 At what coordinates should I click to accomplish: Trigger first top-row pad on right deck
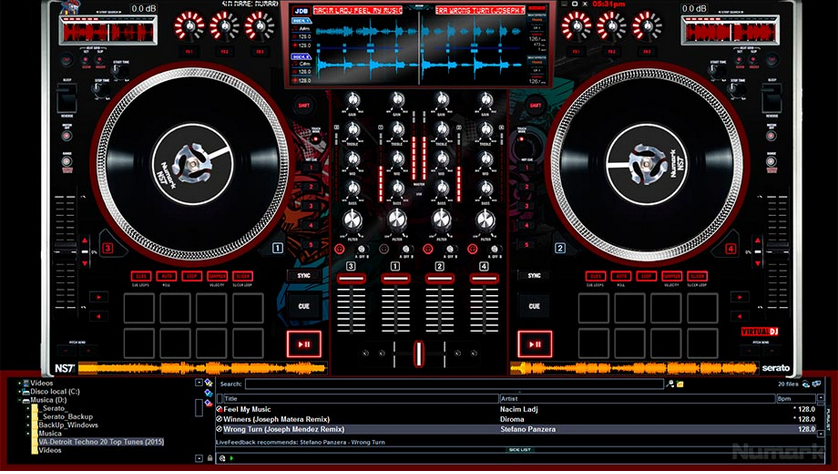(x=593, y=308)
